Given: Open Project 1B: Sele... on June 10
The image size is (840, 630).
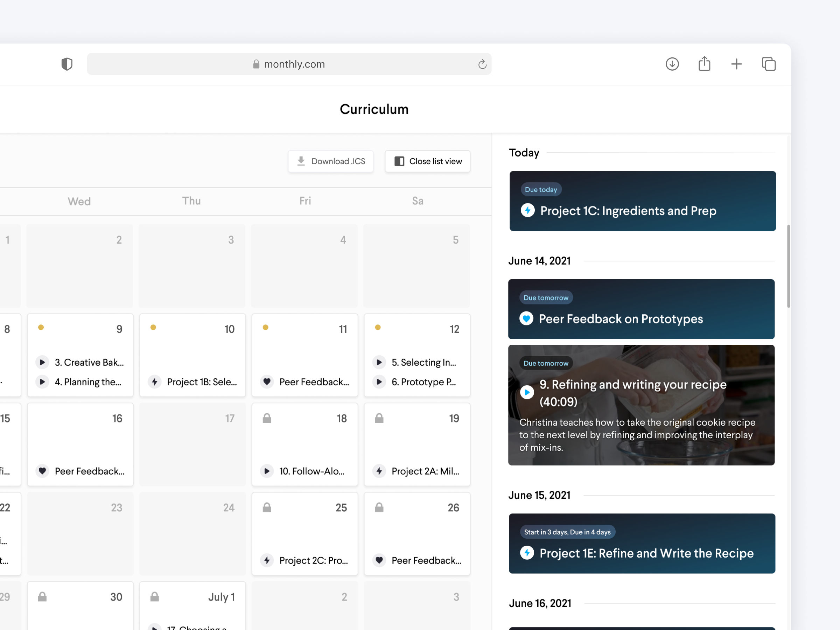Looking at the screenshot, I should pos(201,381).
